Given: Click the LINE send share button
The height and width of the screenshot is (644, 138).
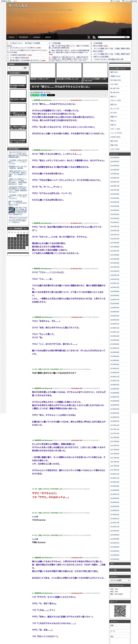Looking at the screenshot, I should [35, 95].
